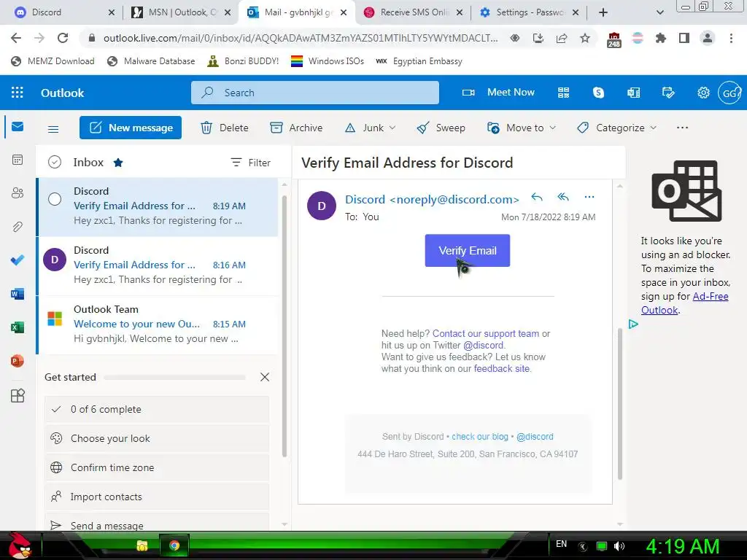Reload the page in Chrome

pos(63,38)
